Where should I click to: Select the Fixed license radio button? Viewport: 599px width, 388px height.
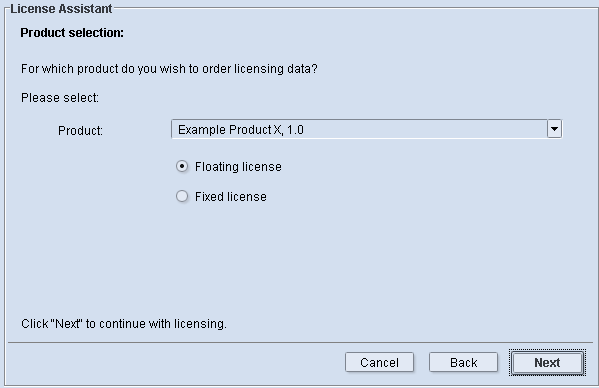(182, 196)
